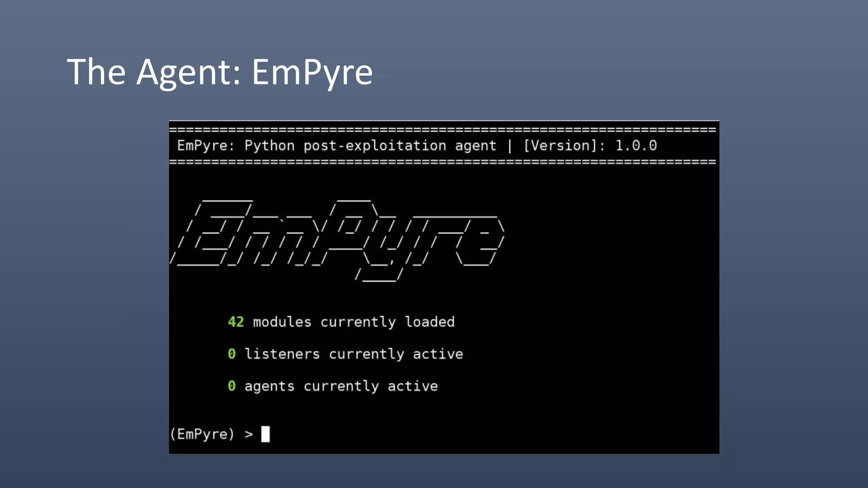Screen dimensions: 868x488
Task: Click the 'EmPyre: Python post-exploitation agent' header line
Action: (x=337, y=146)
